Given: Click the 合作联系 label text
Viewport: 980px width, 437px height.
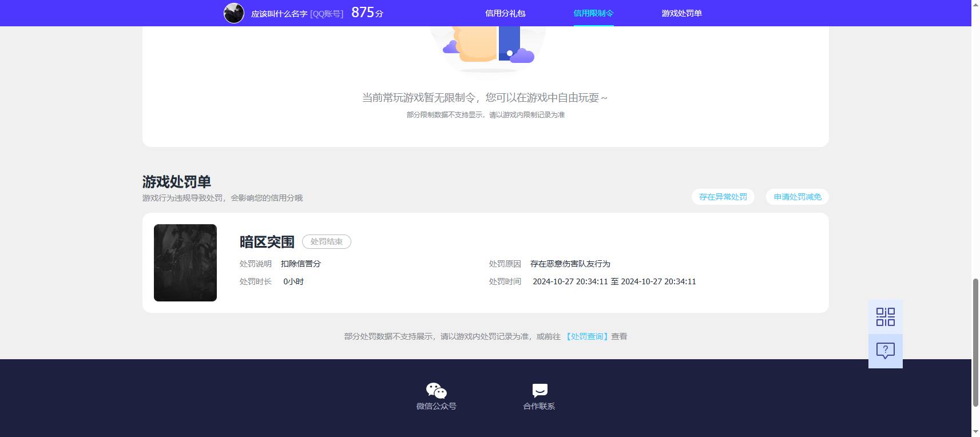Looking at the screenshot, I should pos(539,406).
